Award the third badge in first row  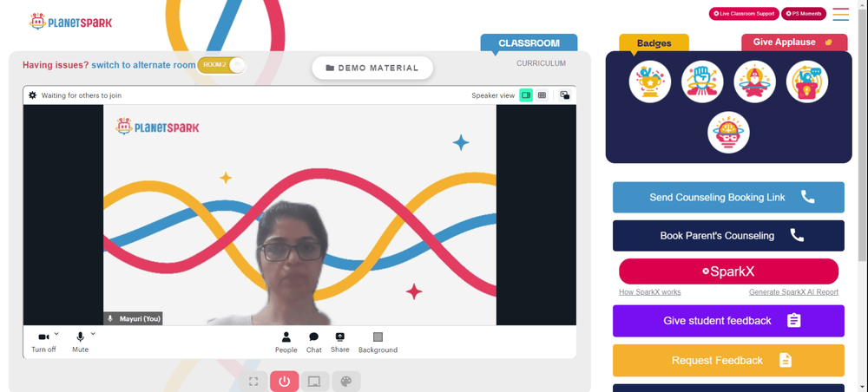pyautogui.click(x=754, y=82)
